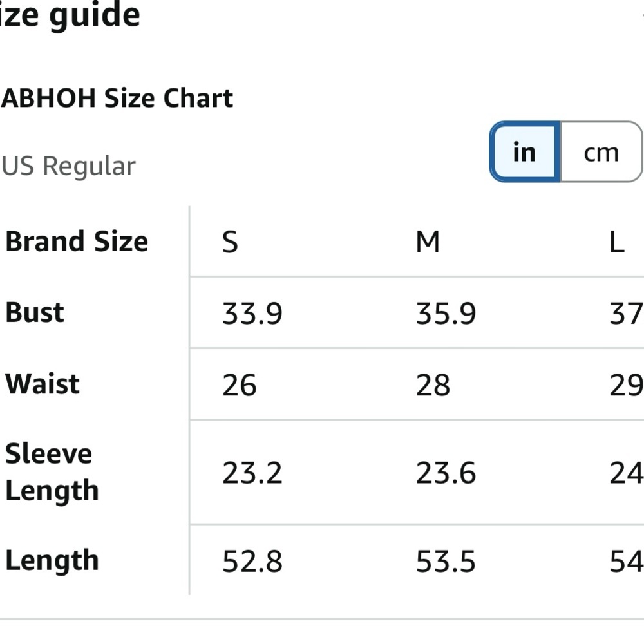Select the 33.9 bust value for S

point(252,314)
